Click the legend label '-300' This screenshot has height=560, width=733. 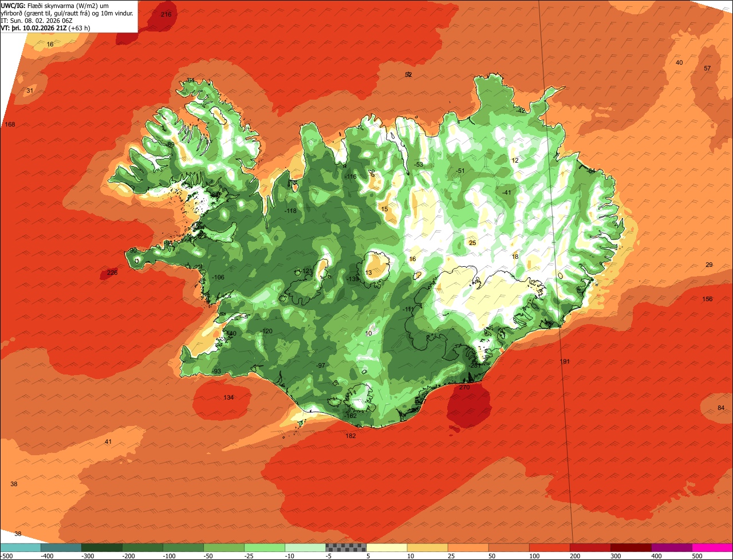88,556
